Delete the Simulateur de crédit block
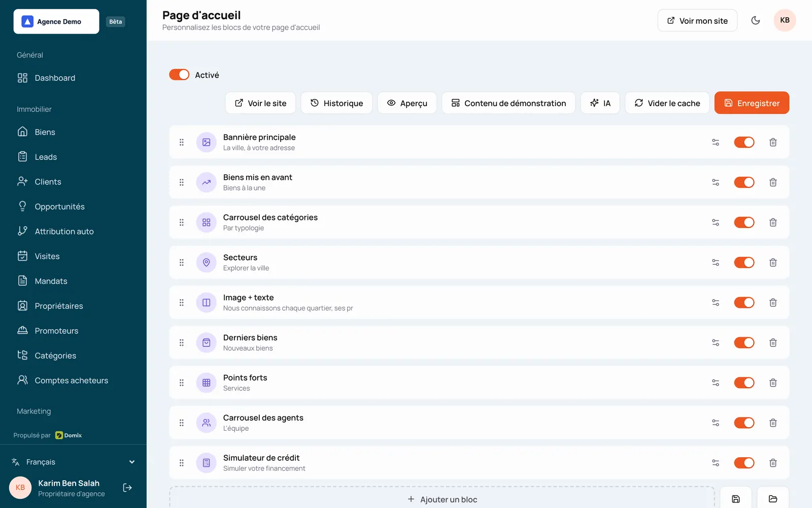 [773, 463]
